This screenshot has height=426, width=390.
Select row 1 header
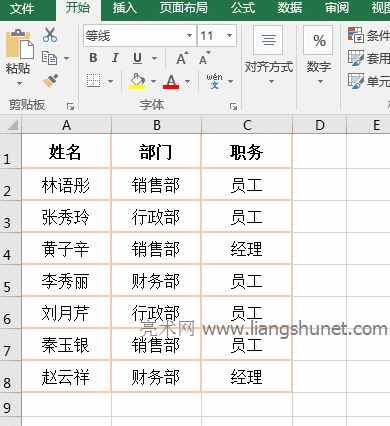pyautogui.click(x=11, y=151)
